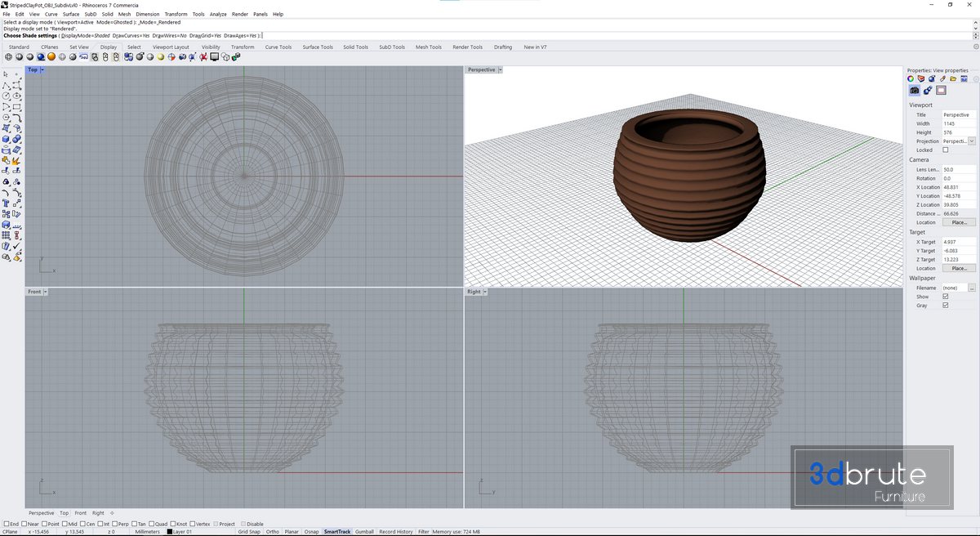Open the Render menu

239,14
